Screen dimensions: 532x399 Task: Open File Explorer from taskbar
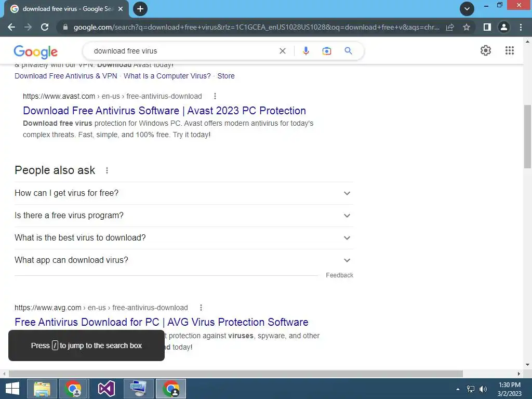coord(42,389)
